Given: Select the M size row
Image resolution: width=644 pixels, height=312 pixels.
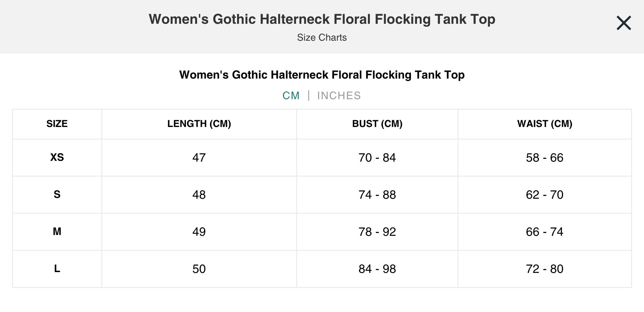Looking at the screenshot, I should 57,232.
